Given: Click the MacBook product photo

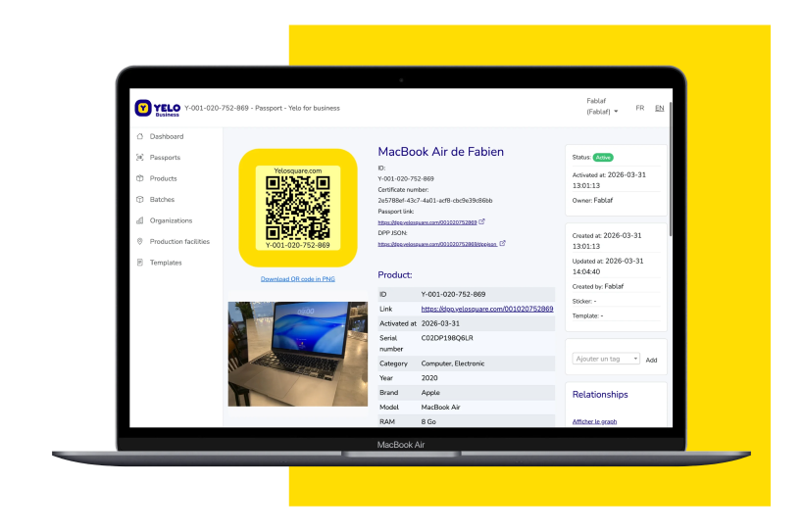Looking at the screenshot, I should 297,354.
